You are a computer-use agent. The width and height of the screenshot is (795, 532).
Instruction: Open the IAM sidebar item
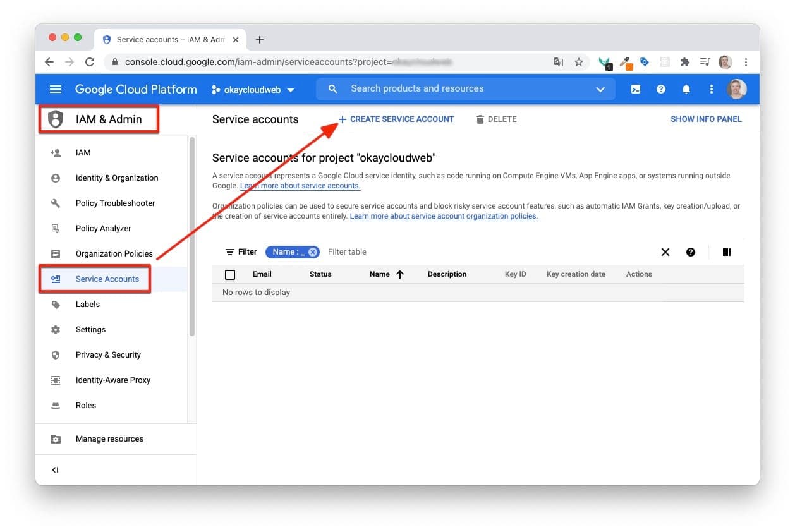coord(112,152)
